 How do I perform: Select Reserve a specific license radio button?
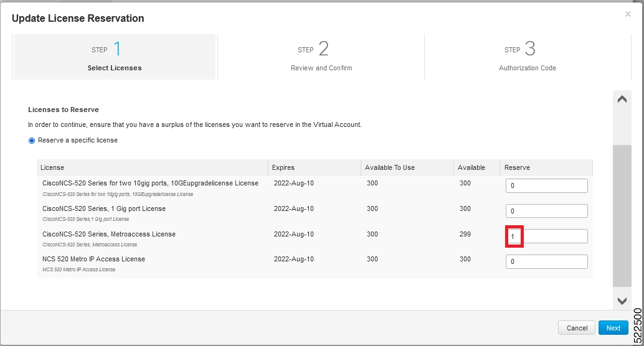click(32, 141)
